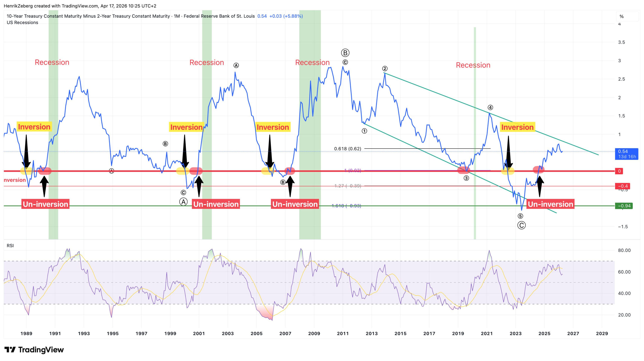Click the circled 2 wave marker

coord(385,68)
